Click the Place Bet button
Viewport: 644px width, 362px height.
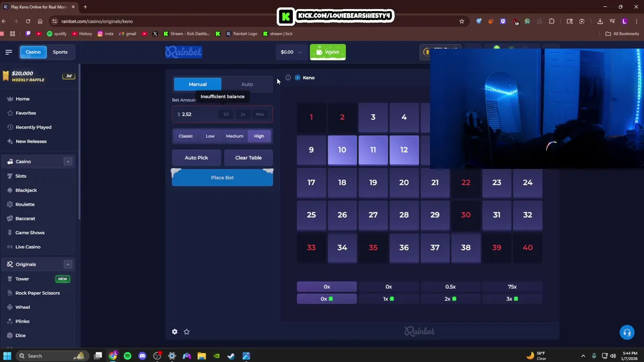click(222, 177)
